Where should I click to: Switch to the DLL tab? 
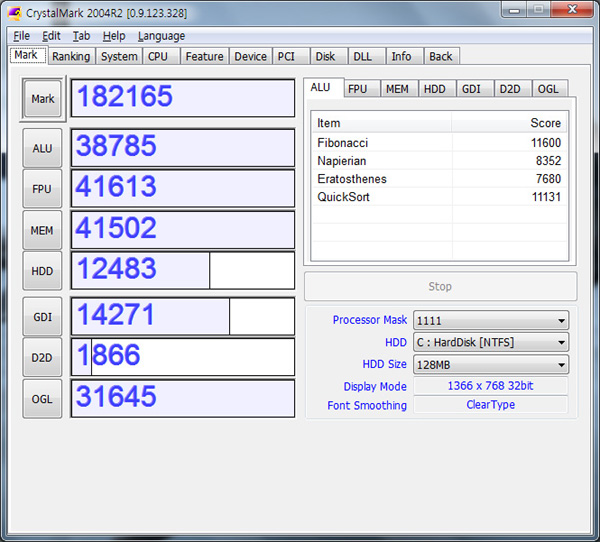[367, 56]
